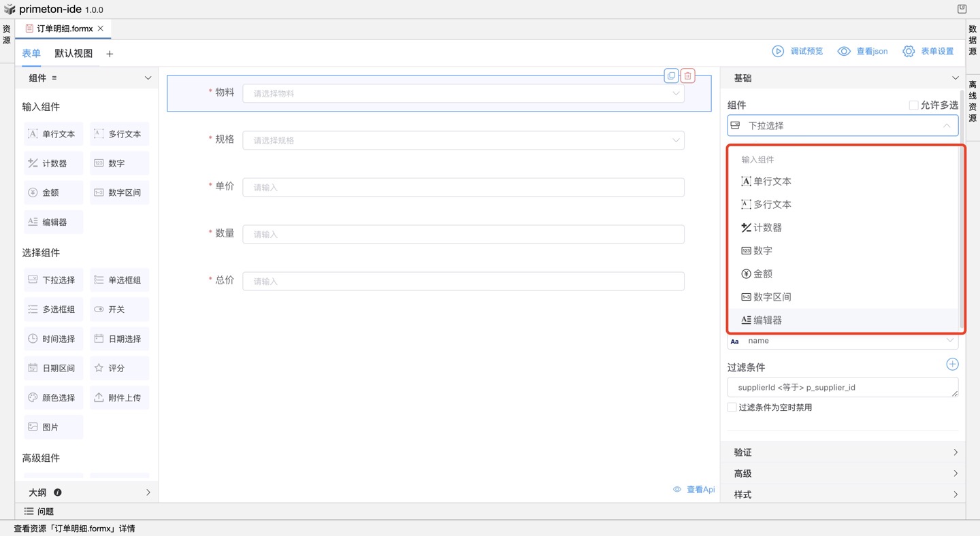The width and height of the screenshot is (980, 536).
Task: Click the copy icon on 物料 field
Action: (x=671, y=76)
